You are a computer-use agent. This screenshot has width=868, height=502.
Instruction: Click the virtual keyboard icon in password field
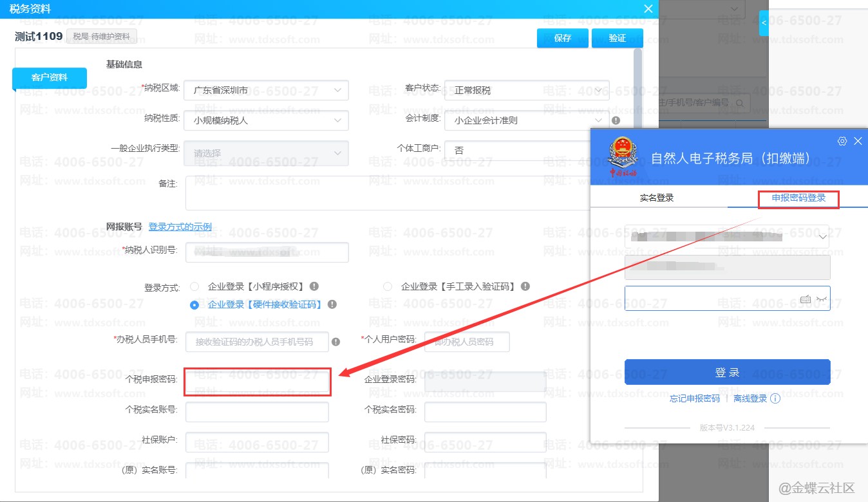click(805, 299)
